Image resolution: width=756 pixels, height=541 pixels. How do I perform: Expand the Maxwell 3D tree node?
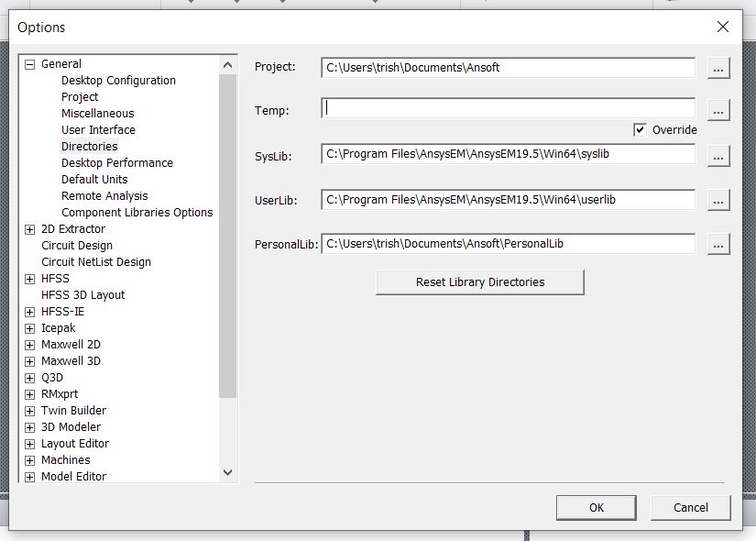[x=29, y=360]
